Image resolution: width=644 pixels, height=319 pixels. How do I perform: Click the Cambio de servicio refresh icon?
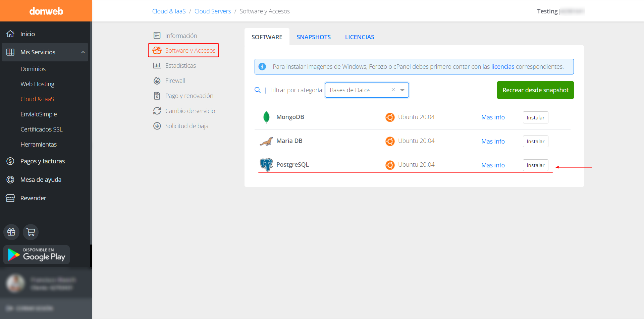(157, 111)
